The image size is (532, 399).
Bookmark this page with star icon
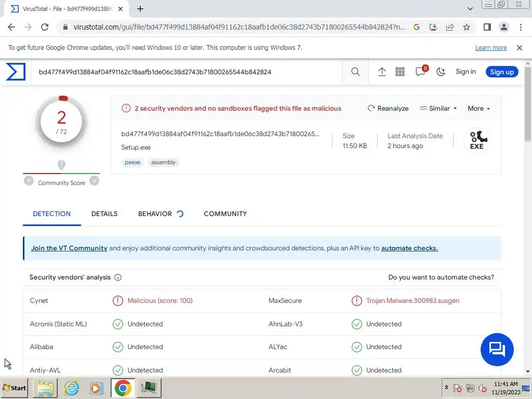467,27
